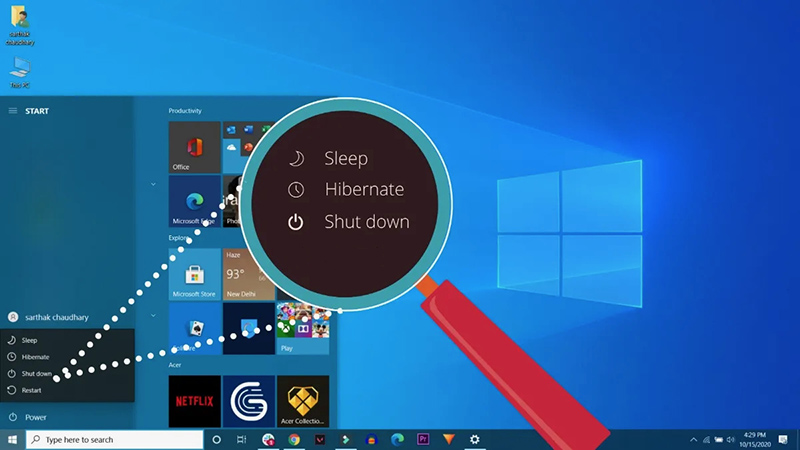The height and width of the screenshot is (450, 800).
Task: Collapse the Productivity group chevron
Action: [153, 184]
